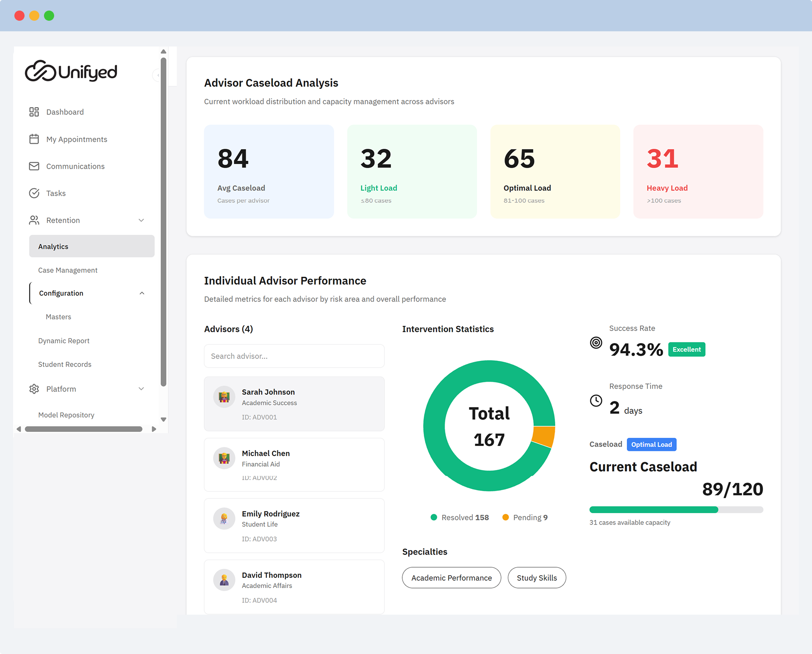Click the Platform gear icon
Viewport: 812px width, 654px height.
[34, 389]
